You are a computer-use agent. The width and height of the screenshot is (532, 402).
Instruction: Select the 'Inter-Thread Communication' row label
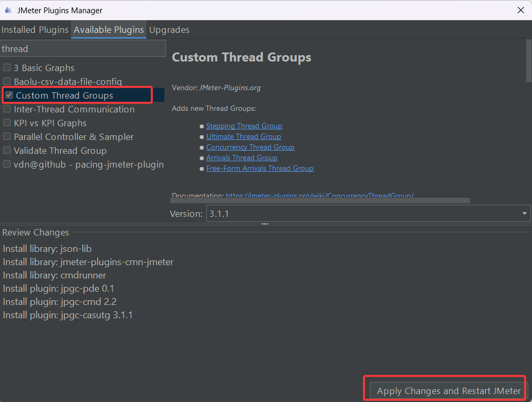pyautogui.click(x=74, y=109)
